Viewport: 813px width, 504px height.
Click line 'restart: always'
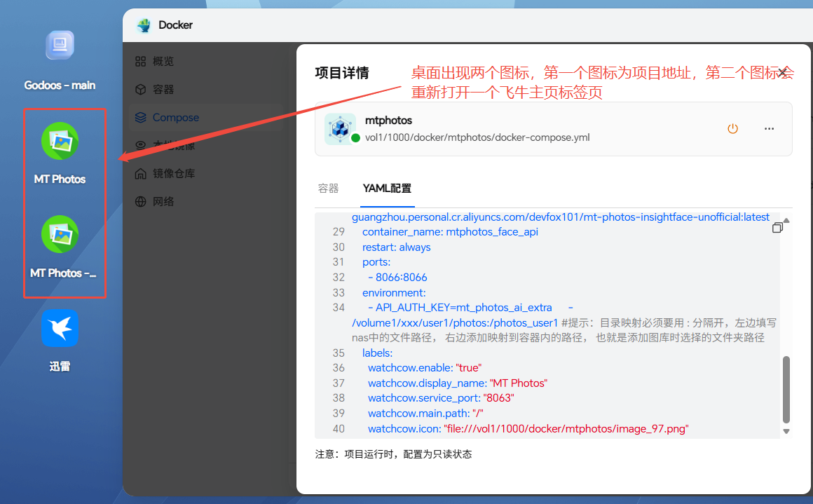(x=396, y=247)
